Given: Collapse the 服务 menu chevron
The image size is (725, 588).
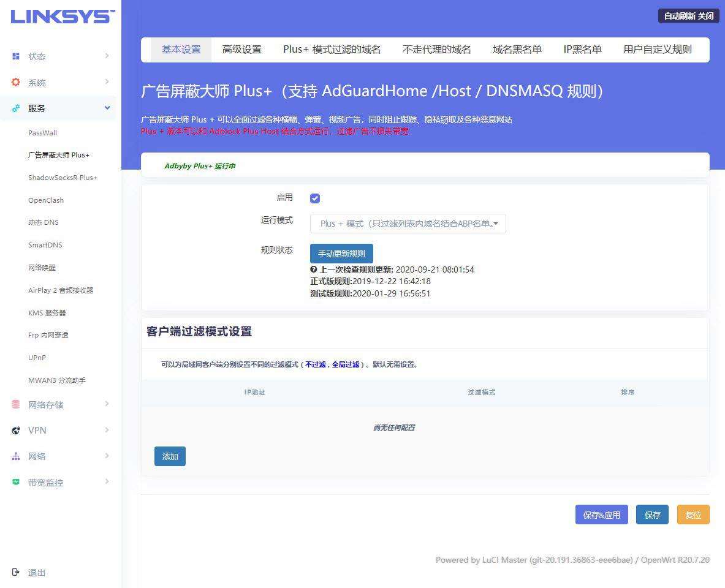Looking at the screenshot, I should pyautogui.click(x=107, y=108).
